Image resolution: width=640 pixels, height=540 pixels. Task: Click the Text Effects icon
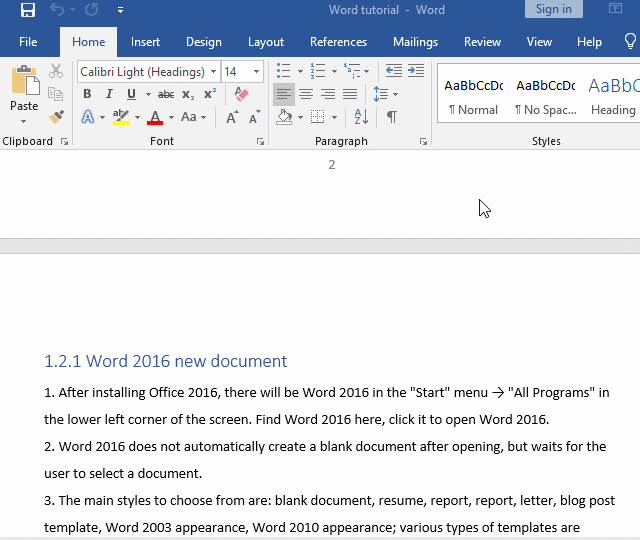pyautogui.click(x=88, y=117)
